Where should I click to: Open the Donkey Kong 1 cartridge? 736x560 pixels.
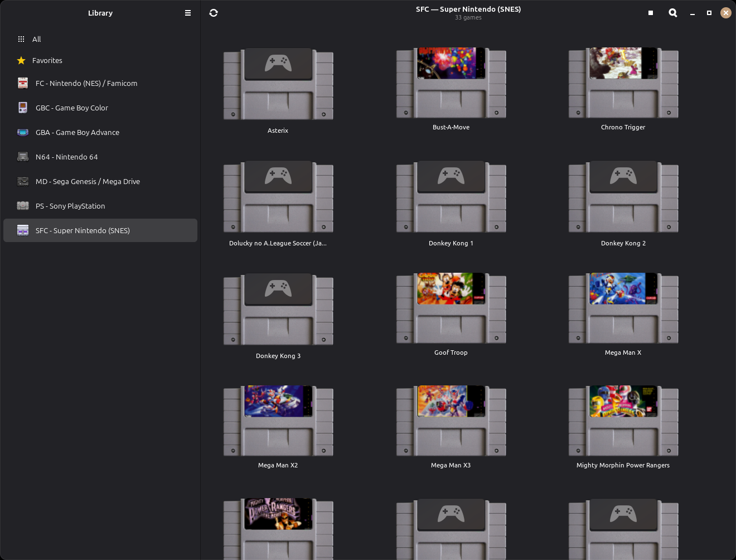click(x=451, y=196)
